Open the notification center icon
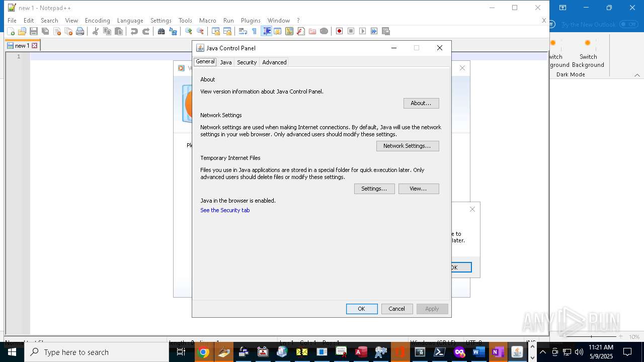 [627, 352]
